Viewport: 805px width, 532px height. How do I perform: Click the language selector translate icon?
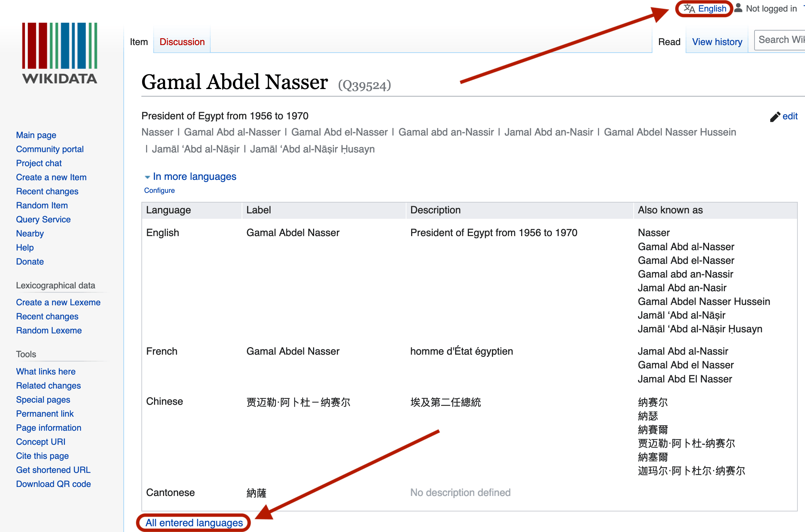689,9
